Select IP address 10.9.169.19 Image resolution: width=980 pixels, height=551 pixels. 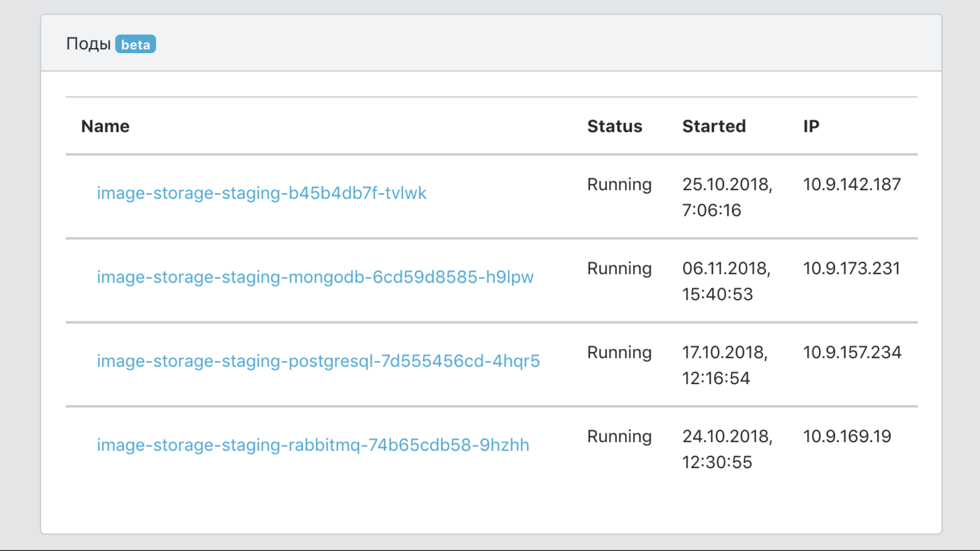click(847, 436)
